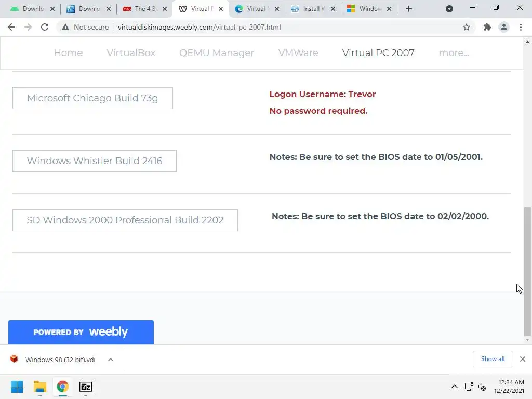
Task: Click the browser forward arrow
Action: [x=28, y=27]
